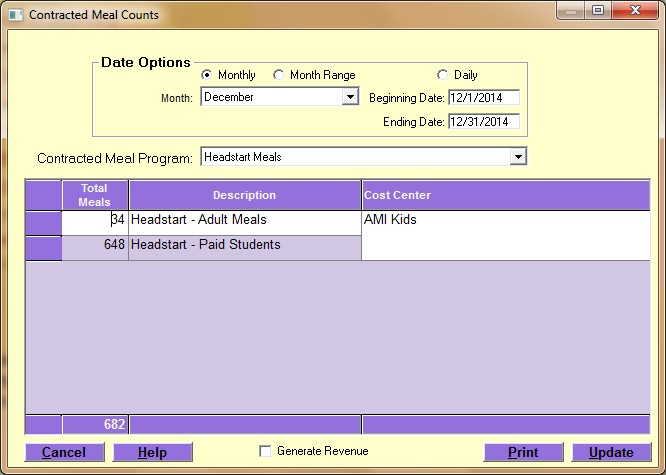Image resolution: width=666 pixels, height=475 pixels.
Task: Click the Update button
Action: point(610,452)
